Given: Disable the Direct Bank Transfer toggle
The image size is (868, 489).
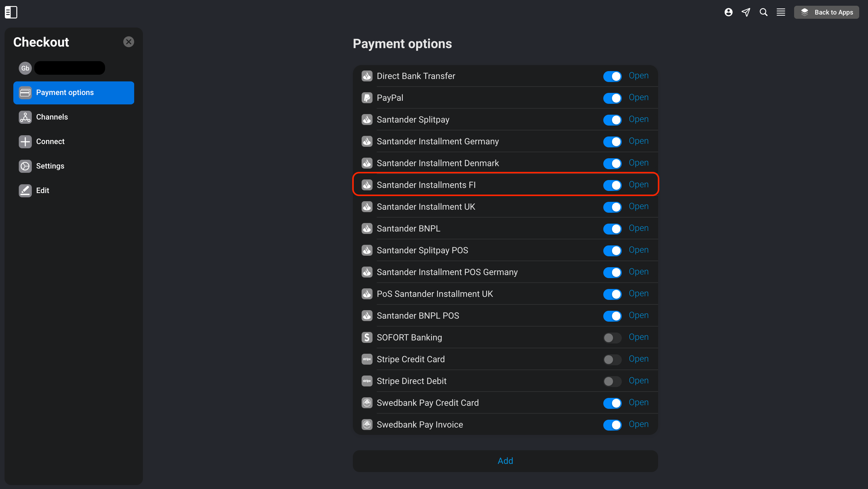Looking at the screenshot, I should tap(612, 77).
